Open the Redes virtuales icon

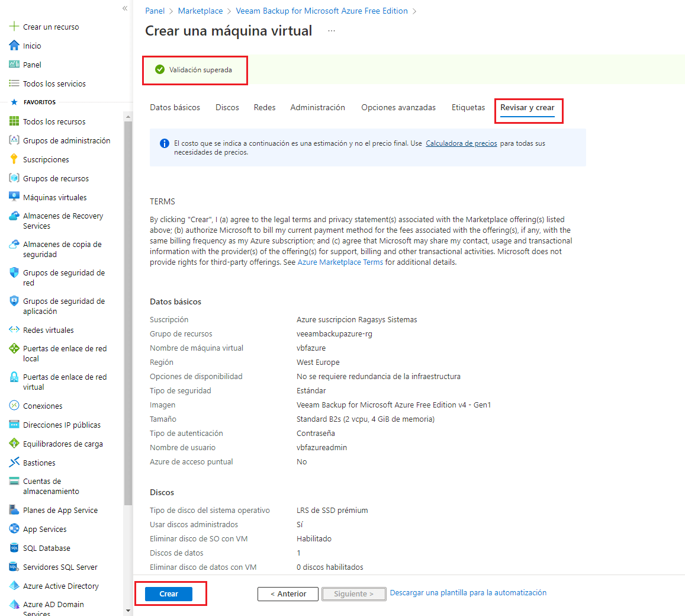[14, 330]
